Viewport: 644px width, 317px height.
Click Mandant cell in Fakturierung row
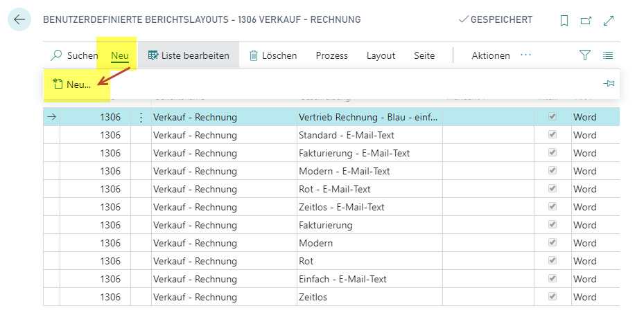(x=488, y=225)
